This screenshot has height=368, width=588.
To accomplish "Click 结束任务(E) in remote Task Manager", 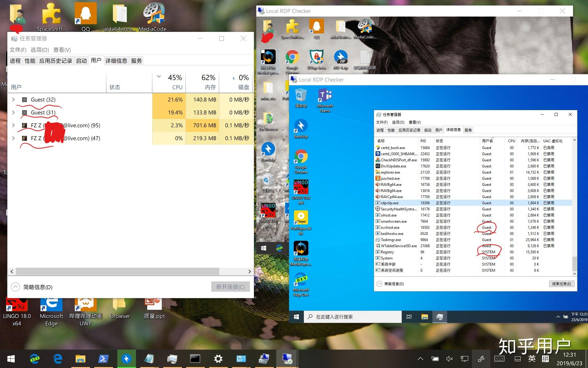I will coord(562,284).
